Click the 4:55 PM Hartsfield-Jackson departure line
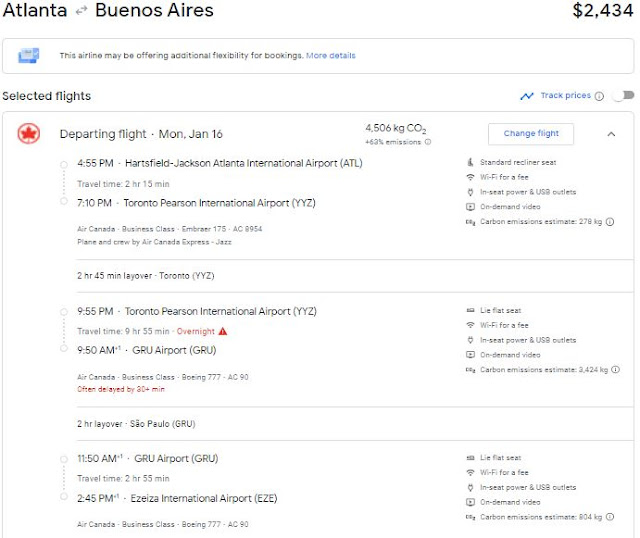Image resolution: width=640 pixels, height=538 pixels. [220, 163]
